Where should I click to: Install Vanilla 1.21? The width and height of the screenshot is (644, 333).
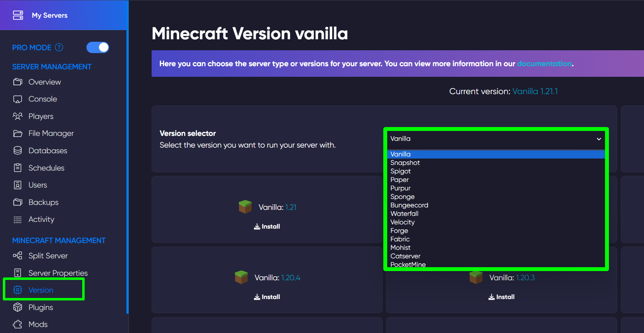click(x=267, y=226)
